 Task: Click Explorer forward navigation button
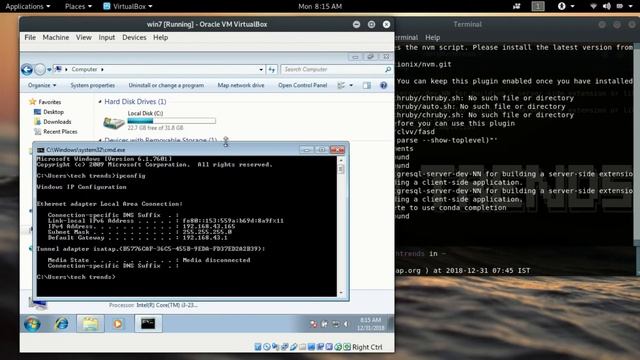pos(40,70)
